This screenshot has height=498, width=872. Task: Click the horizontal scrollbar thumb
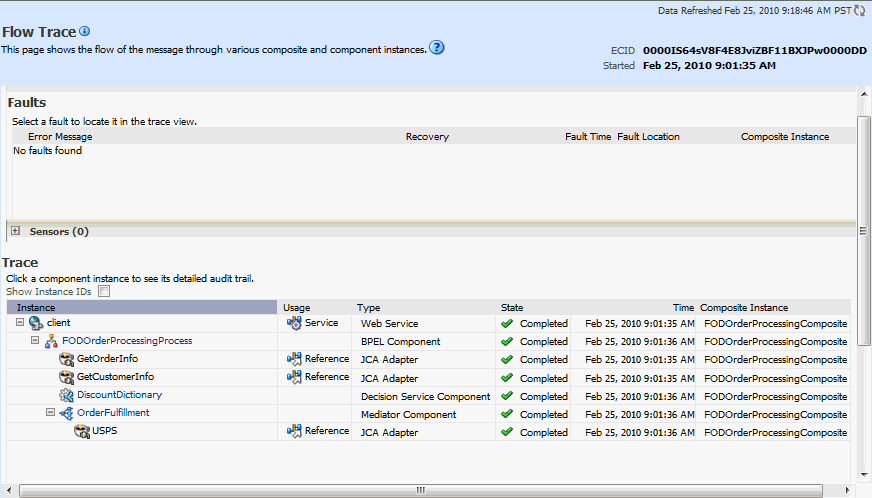pyautogui.click(x=421, y=490)
